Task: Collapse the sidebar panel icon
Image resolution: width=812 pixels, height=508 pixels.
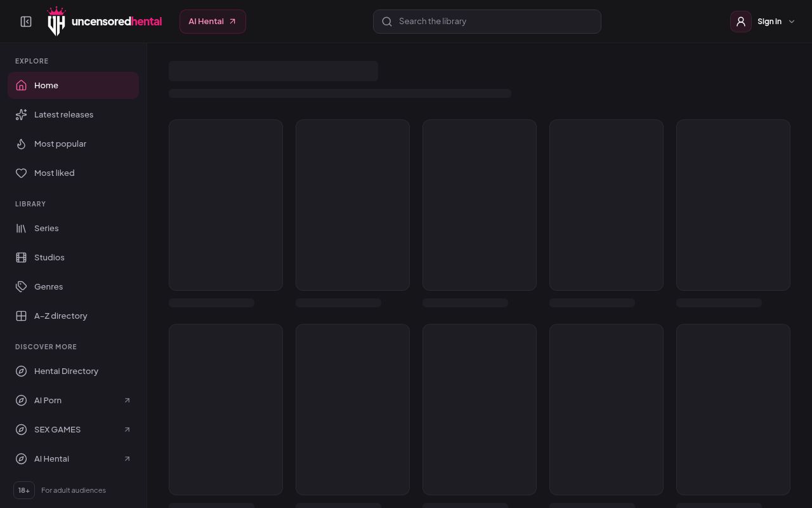Action: point(26,22)
